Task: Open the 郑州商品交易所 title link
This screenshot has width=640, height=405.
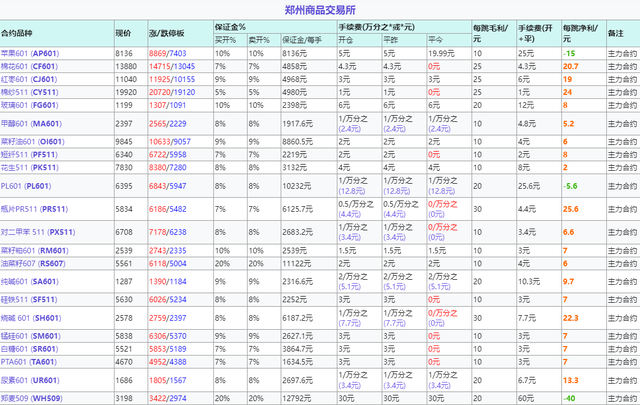Action: pyautogui.click(x=320, y=10)
